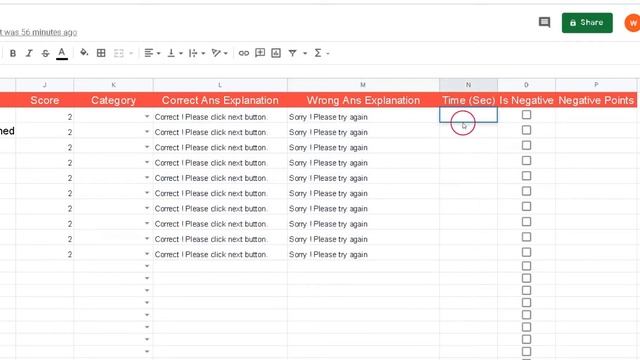Select the active Time (Sec) input cell
Image resolution: width=640 pixels, height=360 pixels.
pos(468,115)
